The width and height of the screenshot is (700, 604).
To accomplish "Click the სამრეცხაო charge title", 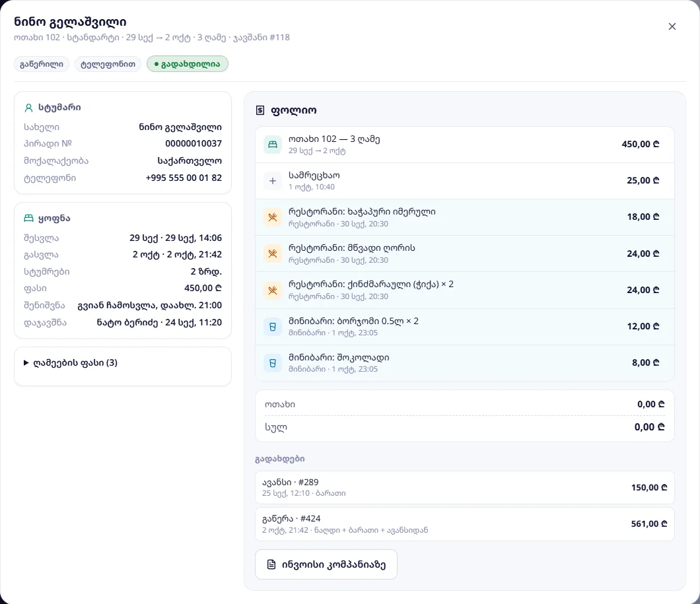I will (314, 176).
